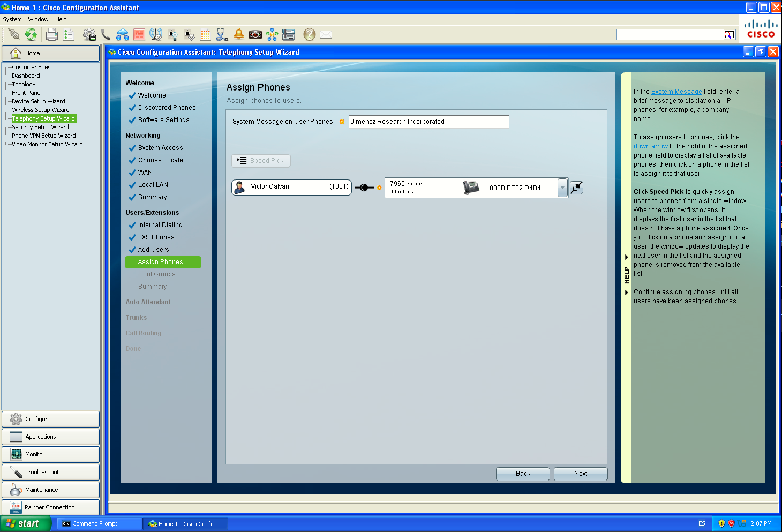The width and height of the screenshot is (782, 532).
Task: Click the Connect plug icon in toolbar
Action: [x=14, y=35]
